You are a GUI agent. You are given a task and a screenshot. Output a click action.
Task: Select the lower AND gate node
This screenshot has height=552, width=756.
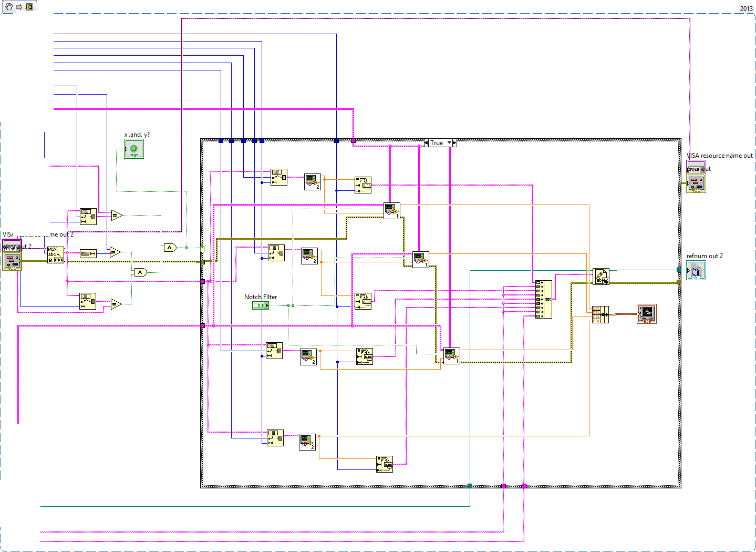tap(141, 272)
